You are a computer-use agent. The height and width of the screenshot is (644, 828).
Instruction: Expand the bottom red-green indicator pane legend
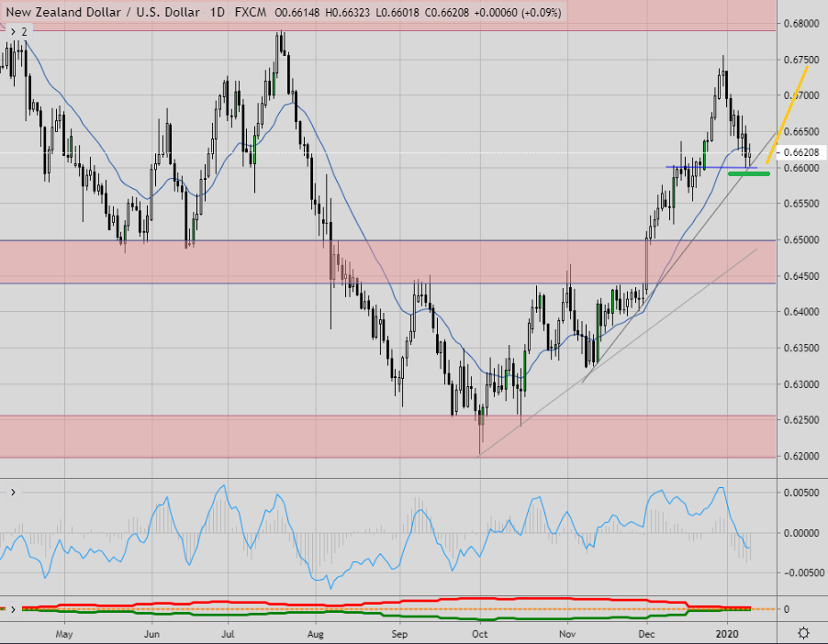(x=13, y=610)
